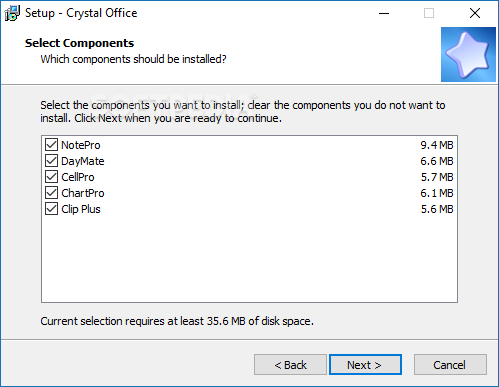The height and width of the screenshot is (387, 499).
Task: Toggle the DayMate checkbox
Action: coord(51,161)
